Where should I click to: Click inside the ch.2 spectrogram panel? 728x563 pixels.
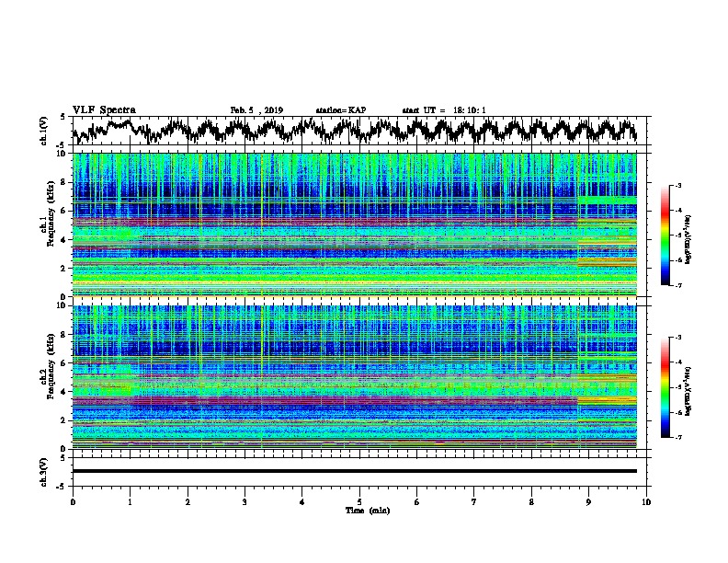(354, 377)
